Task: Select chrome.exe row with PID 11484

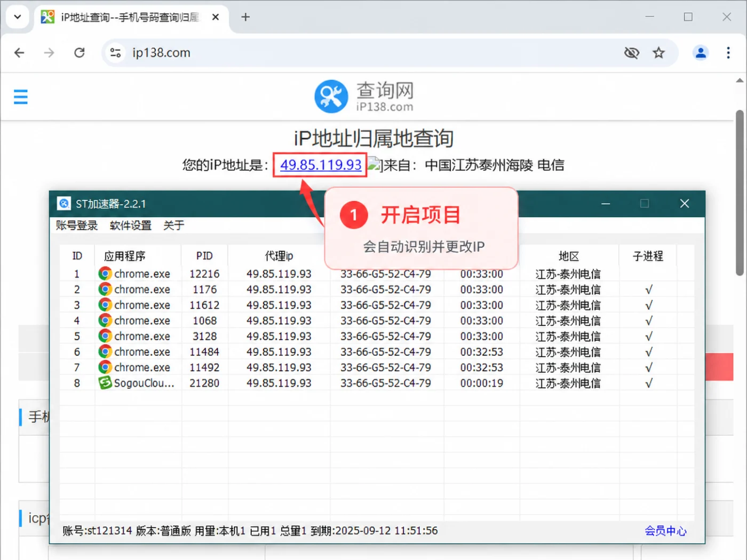Action: coord(377,352)
